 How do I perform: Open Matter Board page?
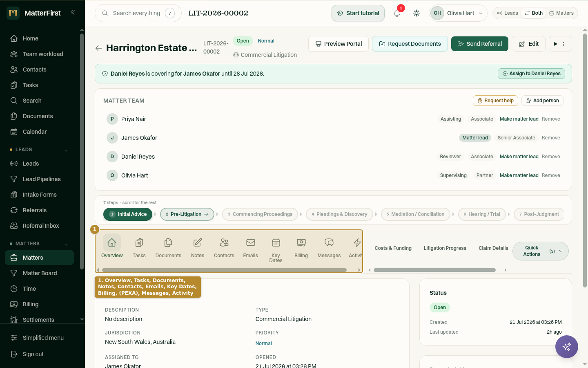[39, 273]
